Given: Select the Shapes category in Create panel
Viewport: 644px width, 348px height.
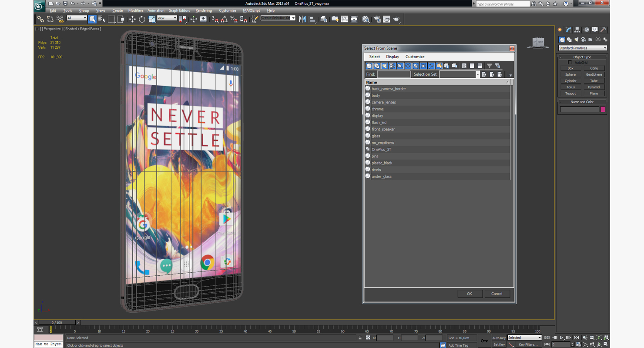Looking at the screenshot, I should point(569,40).
